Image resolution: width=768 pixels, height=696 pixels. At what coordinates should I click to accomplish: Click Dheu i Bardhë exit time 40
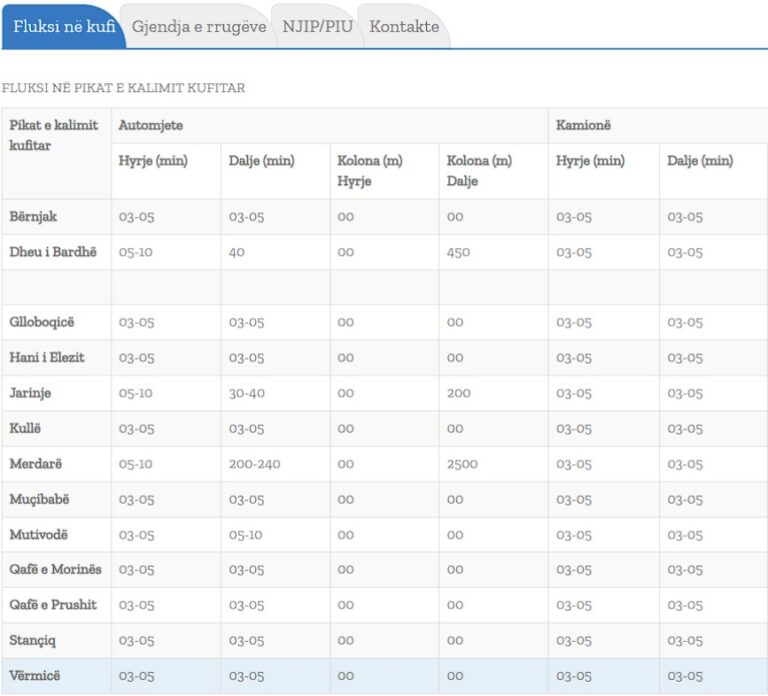[237, 253]
